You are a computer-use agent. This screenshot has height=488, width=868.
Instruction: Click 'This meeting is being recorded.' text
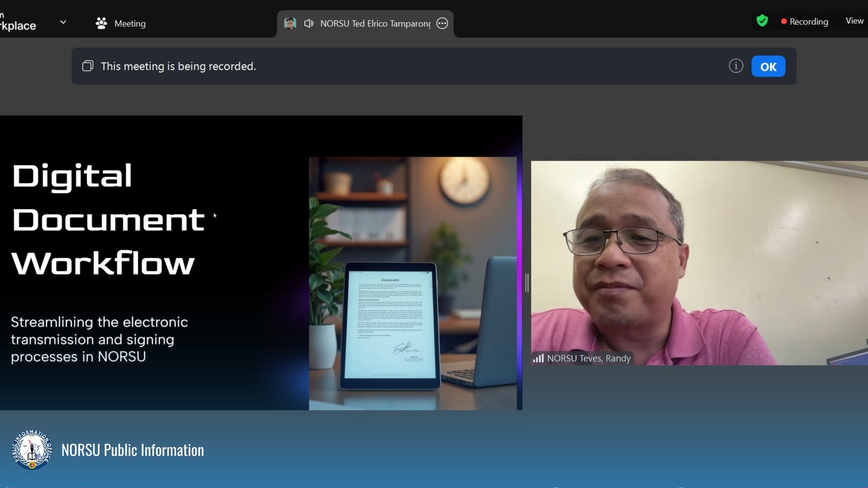coord(178,66)
